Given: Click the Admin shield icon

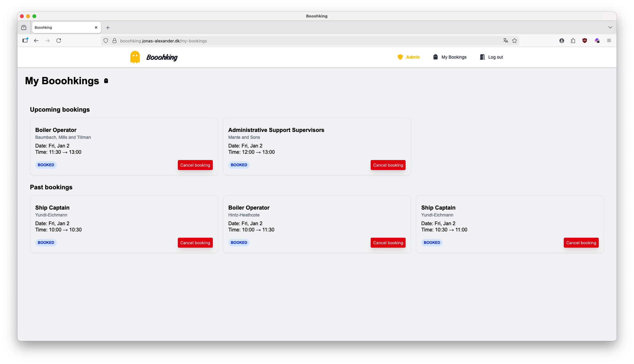Looking at the screenshot, I should point(400,57).
